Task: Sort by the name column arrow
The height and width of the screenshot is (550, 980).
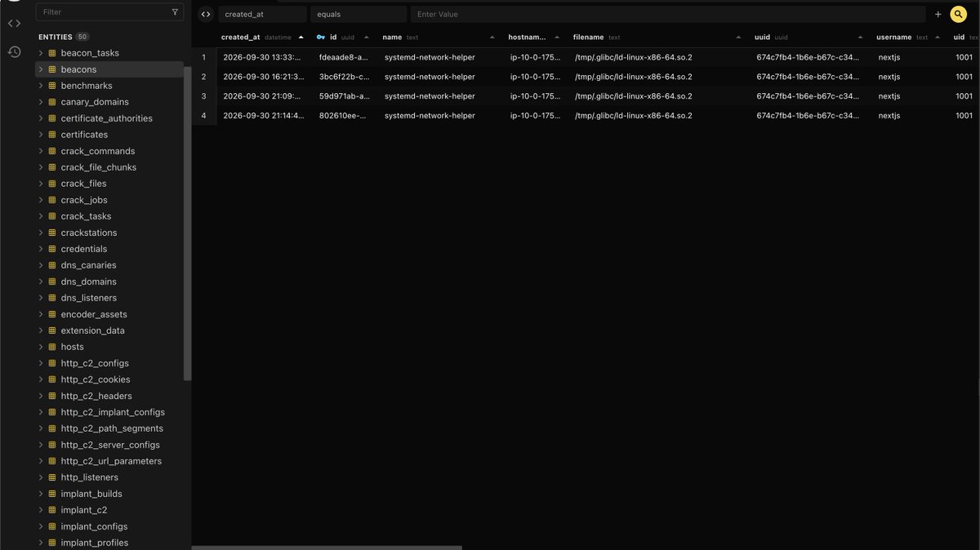Action: (492, 37)
